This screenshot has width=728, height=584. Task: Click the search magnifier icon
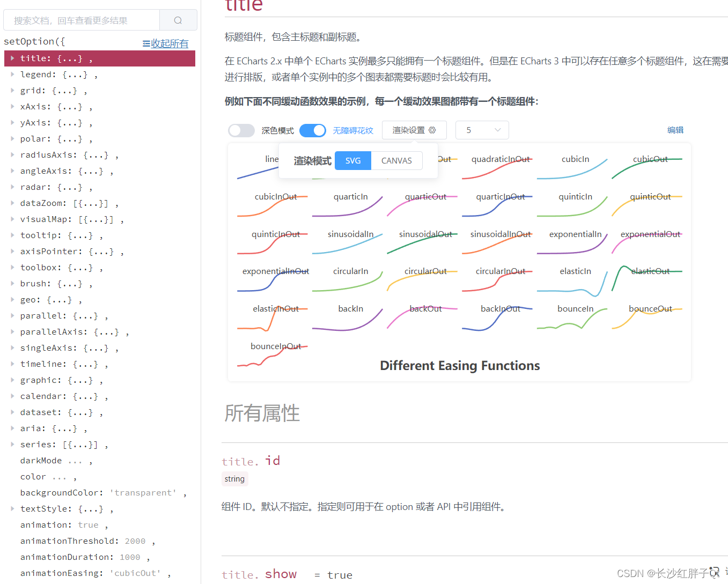point(178,19)
